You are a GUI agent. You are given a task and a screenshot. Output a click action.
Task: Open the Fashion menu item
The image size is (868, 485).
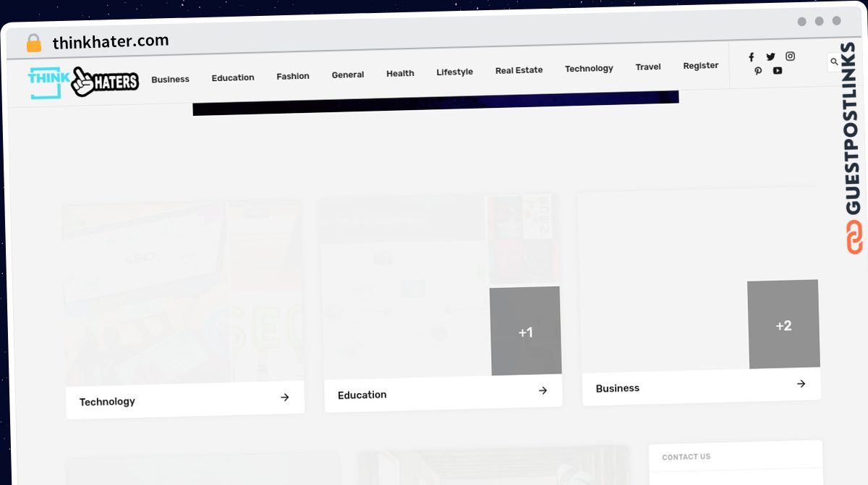[293, 76]
